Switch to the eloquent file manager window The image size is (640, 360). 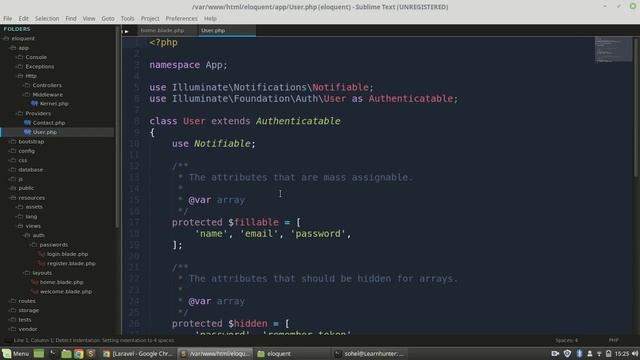point(293,353)
